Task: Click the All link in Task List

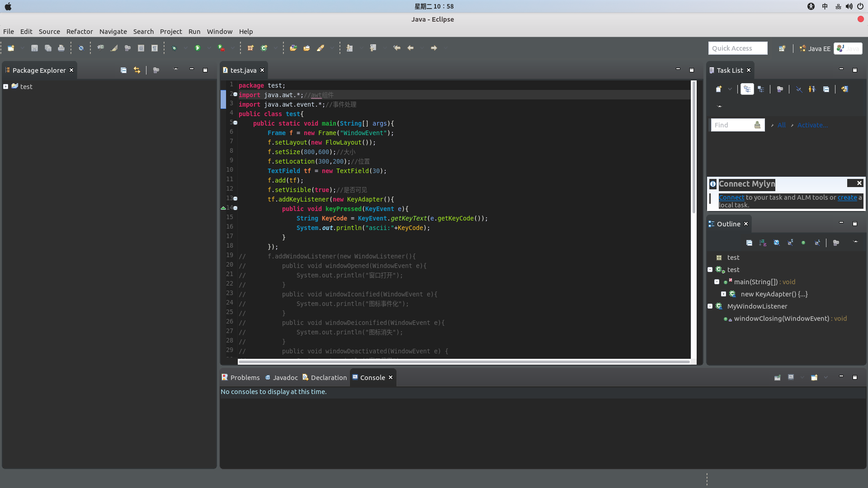Action: coord(782,125)
